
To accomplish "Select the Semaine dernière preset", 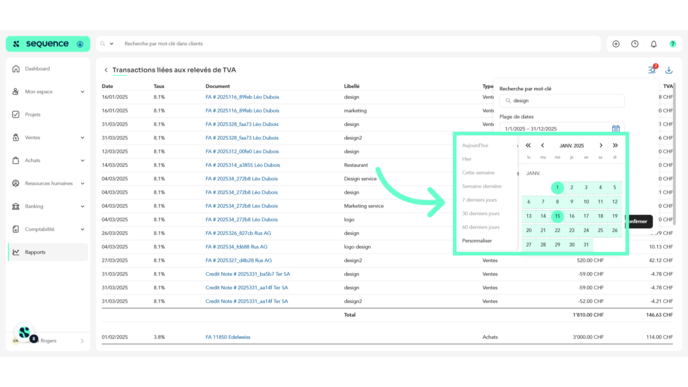I will coord(481,186).
